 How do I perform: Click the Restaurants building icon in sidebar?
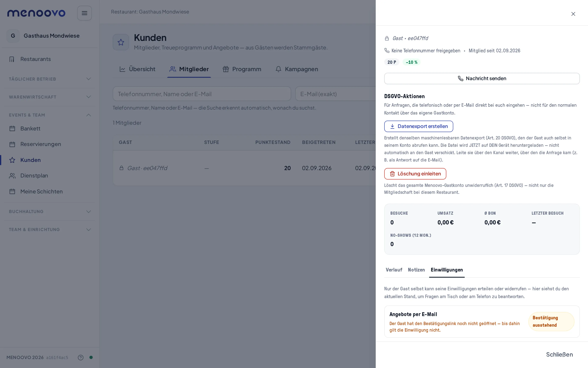click(x=12, y=59)
